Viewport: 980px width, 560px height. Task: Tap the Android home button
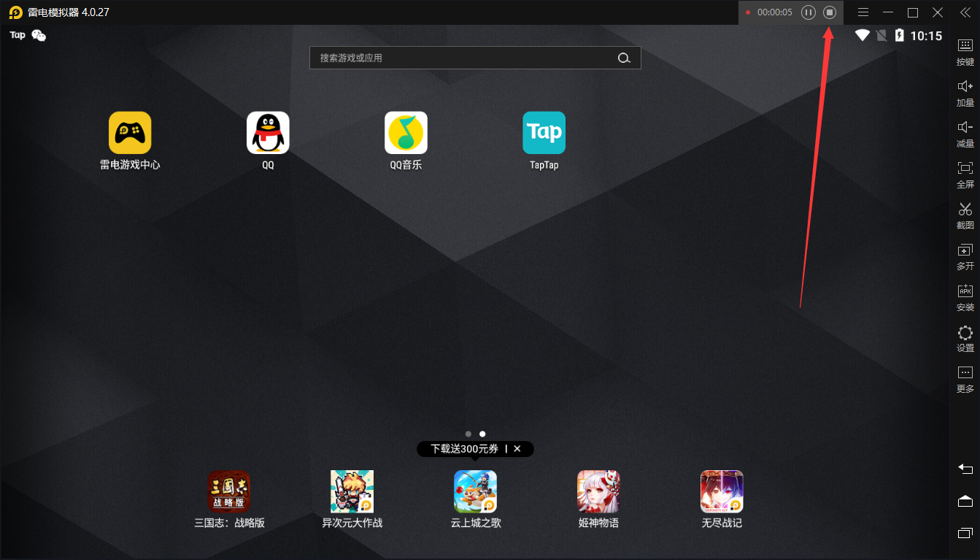point(965,501)
